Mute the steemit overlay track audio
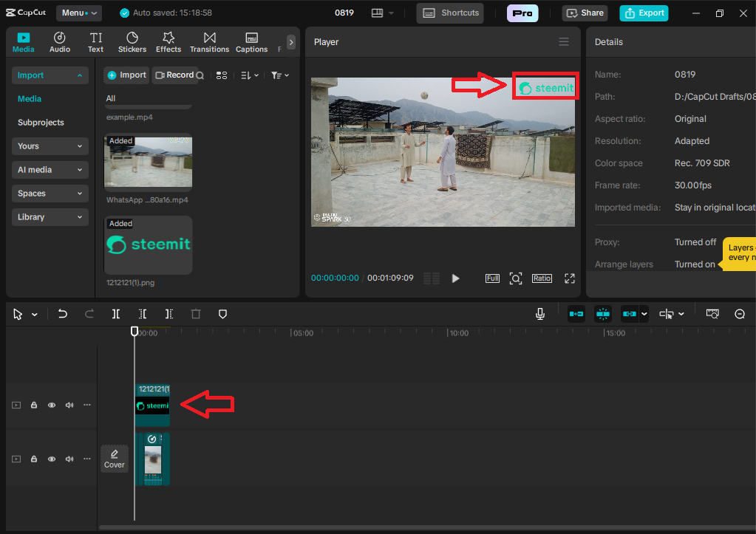 pyautogui.click(x=69, y=405)
